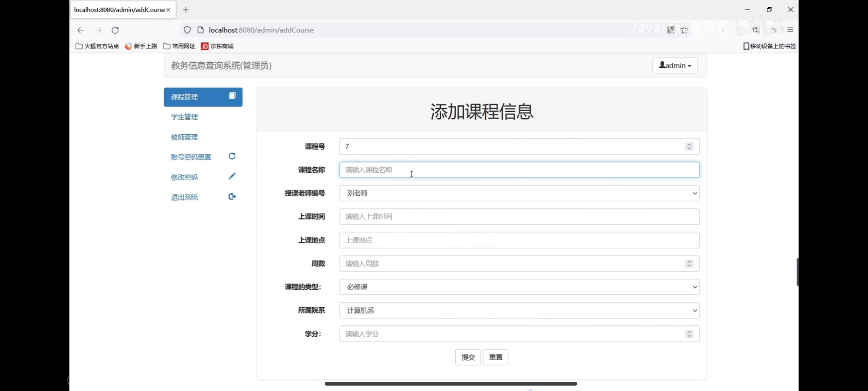The image size is (868, 391).
Task: Click the 学分 number field
Action: (x=519, y=334)
